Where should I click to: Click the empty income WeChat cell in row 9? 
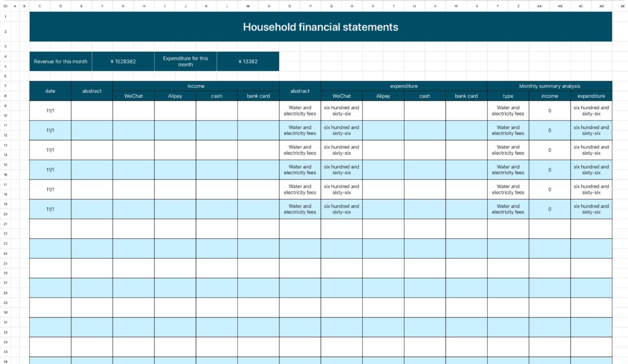pos(134,111)
